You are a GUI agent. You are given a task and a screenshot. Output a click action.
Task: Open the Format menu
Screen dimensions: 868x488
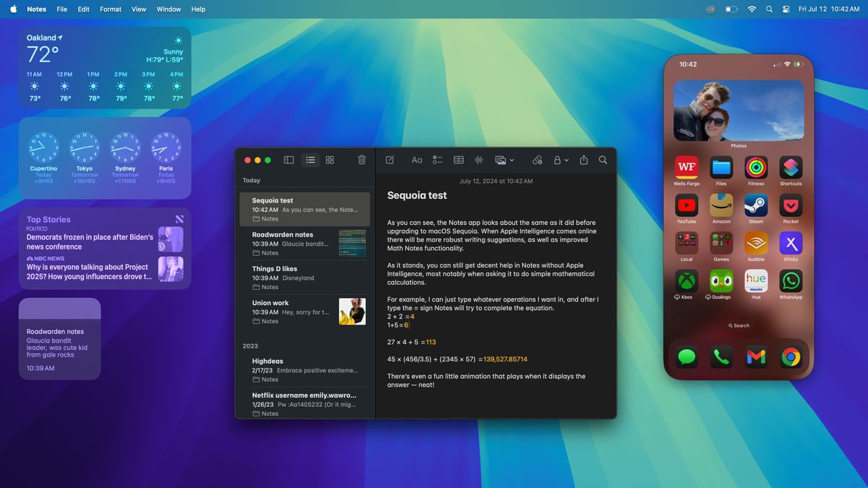[110, 9]
